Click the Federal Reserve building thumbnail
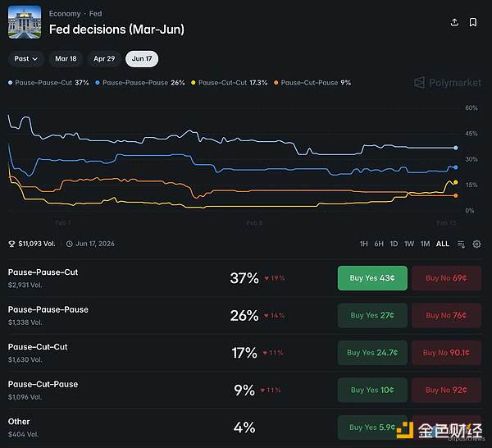Image resolution: width=492 pixels, height=448 pixels. click(x=25, y=22)
